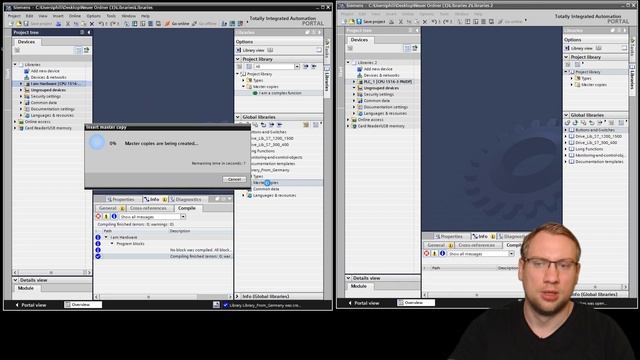
Task: Expand PLC_1 CPU node in right window tree
Action: pos(354,82)
